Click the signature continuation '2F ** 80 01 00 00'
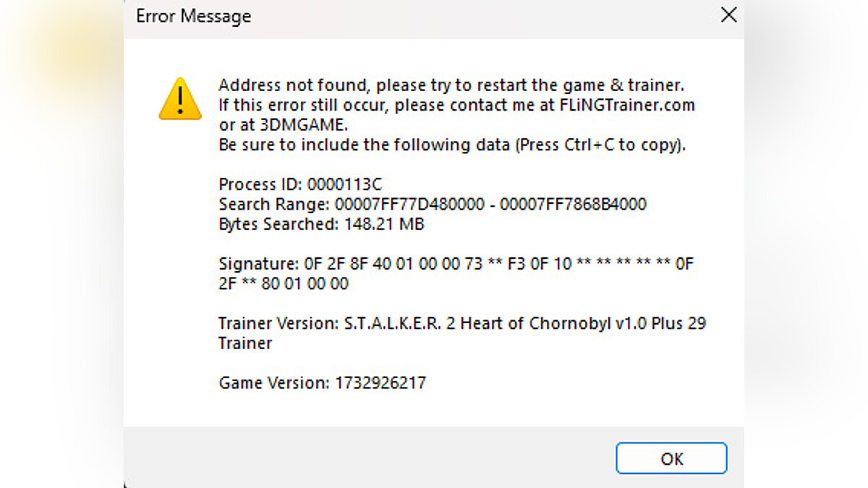Viewport: 868px width, 488px height. tap(284, 283)
